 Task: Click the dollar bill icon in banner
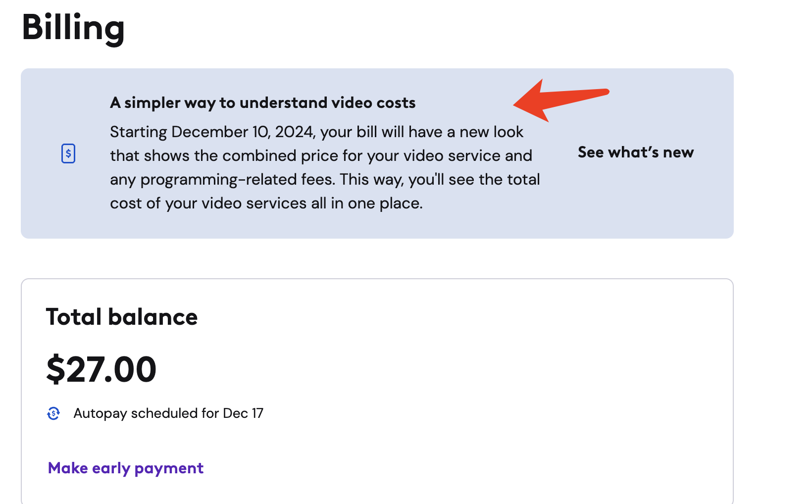pyautogui.click(x=68, y=153)
